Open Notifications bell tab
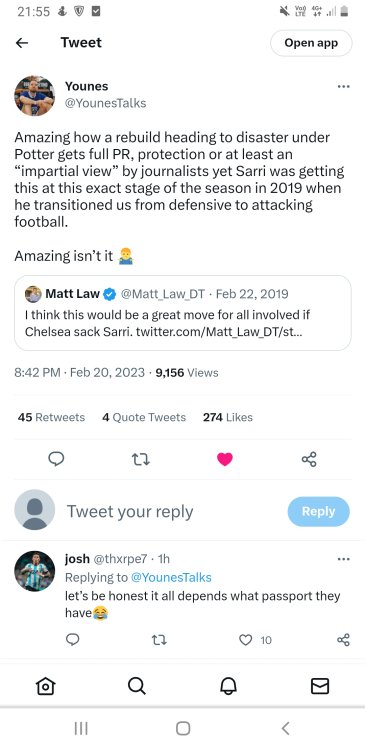Viewport: 365px width, 750px height. pyautogui.click(x=228, y=687)
